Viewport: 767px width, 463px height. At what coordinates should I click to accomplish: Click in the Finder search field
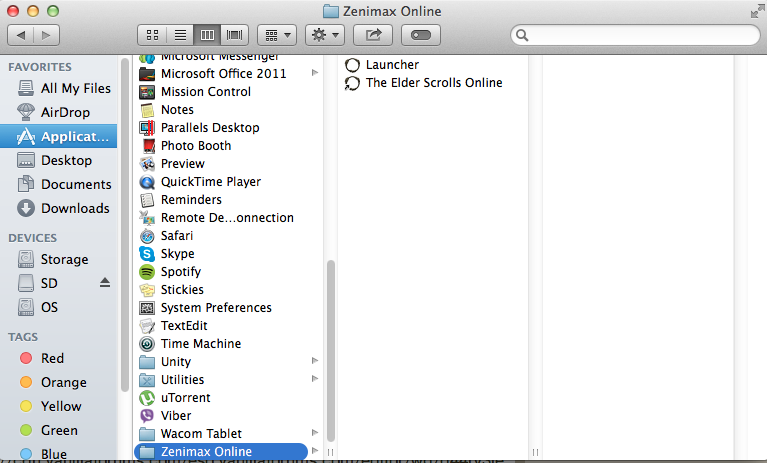(x=635, y=35)
